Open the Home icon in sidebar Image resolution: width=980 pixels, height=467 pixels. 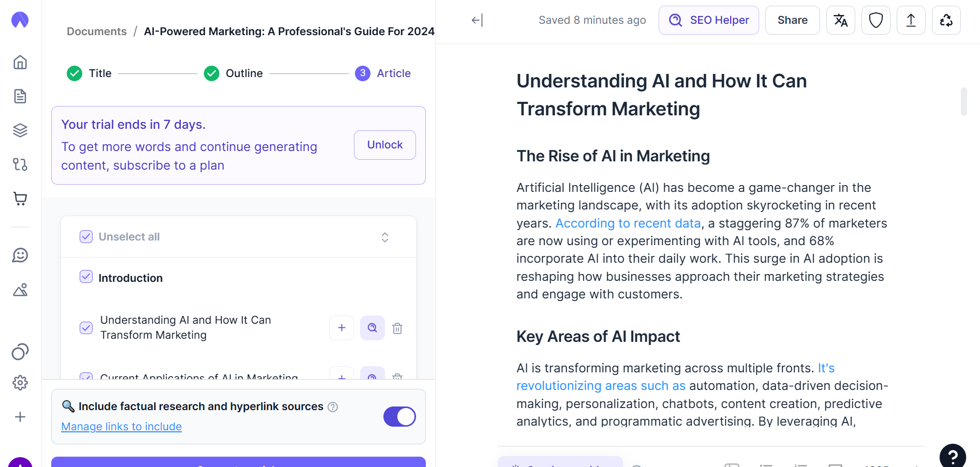pyautogui.click(x=20, y=62)
